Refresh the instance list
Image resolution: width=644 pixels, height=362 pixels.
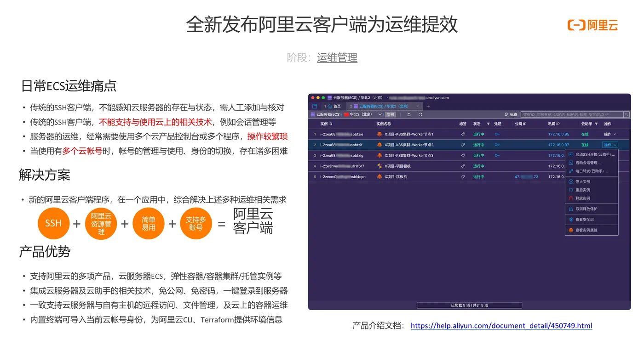point(420,114)
